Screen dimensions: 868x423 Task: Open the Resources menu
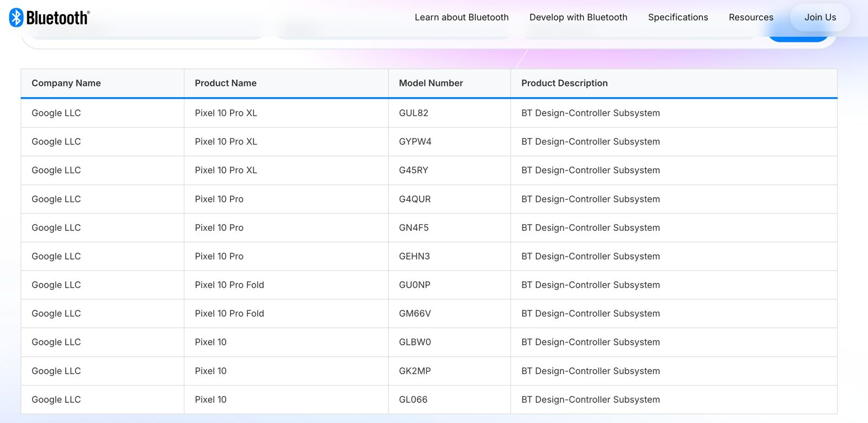(751, 17)
